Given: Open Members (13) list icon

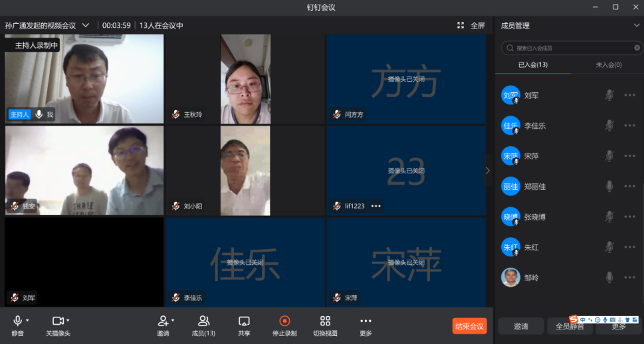Looking at the screenshot, I should (203, 322).
